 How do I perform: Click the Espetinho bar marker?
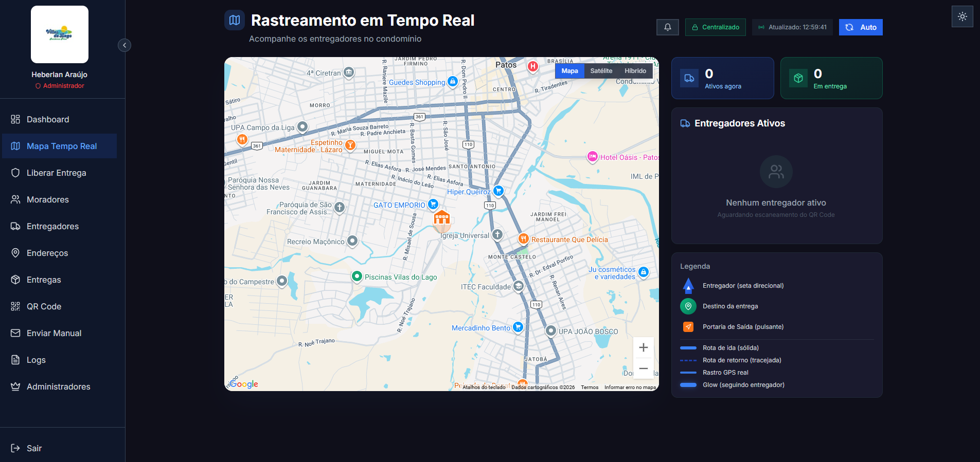350,145
